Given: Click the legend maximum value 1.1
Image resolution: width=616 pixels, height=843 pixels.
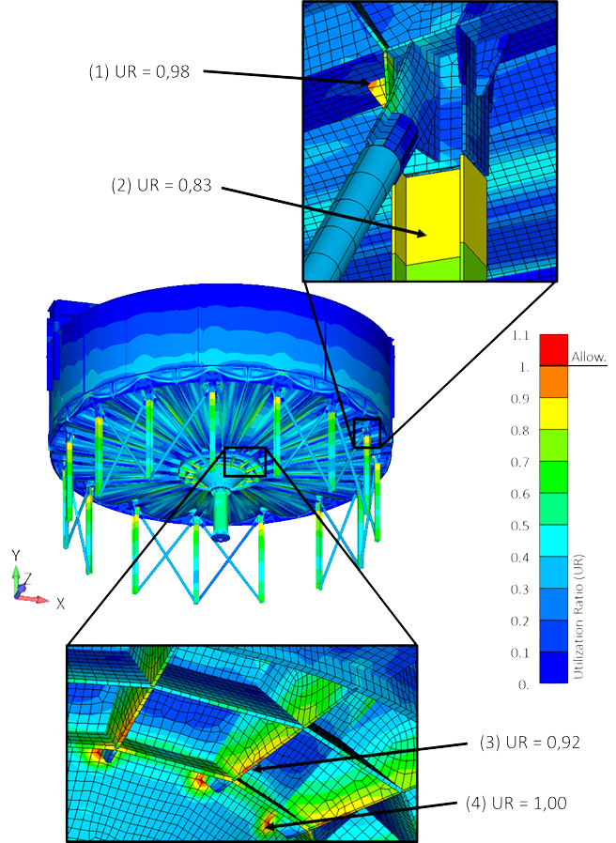Looking at the screenshot, I should [519, 335].
